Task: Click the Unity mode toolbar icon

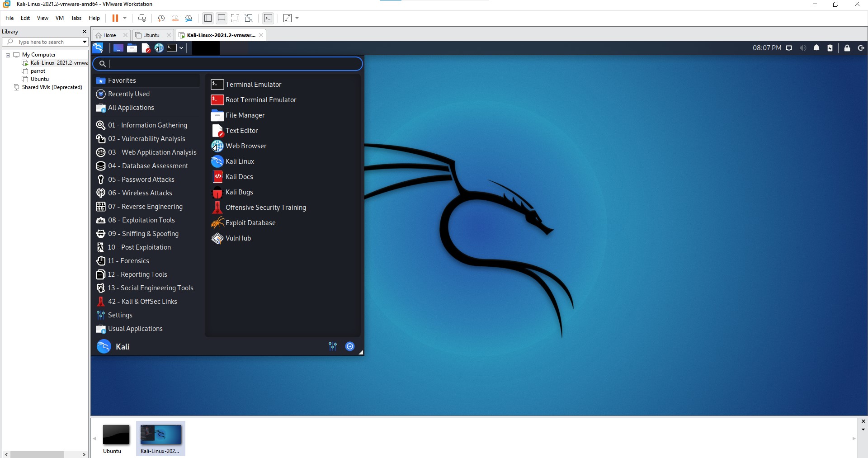Action: pos(249,18)
